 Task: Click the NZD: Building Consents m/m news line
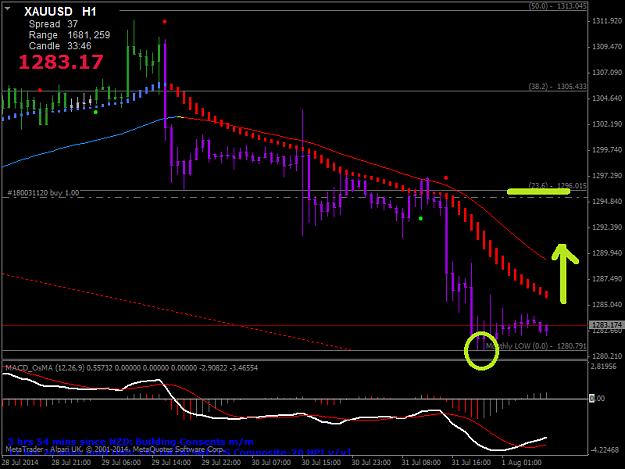130,442
